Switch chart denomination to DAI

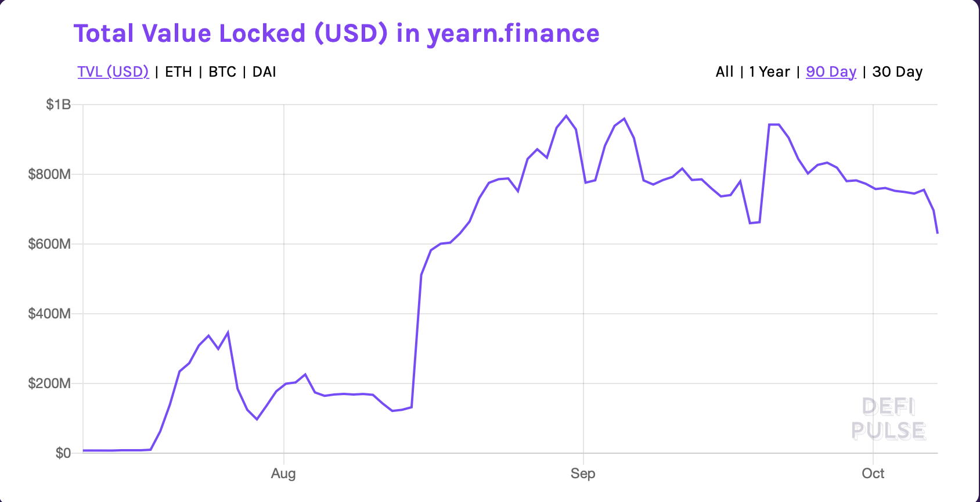click(264, 72)
